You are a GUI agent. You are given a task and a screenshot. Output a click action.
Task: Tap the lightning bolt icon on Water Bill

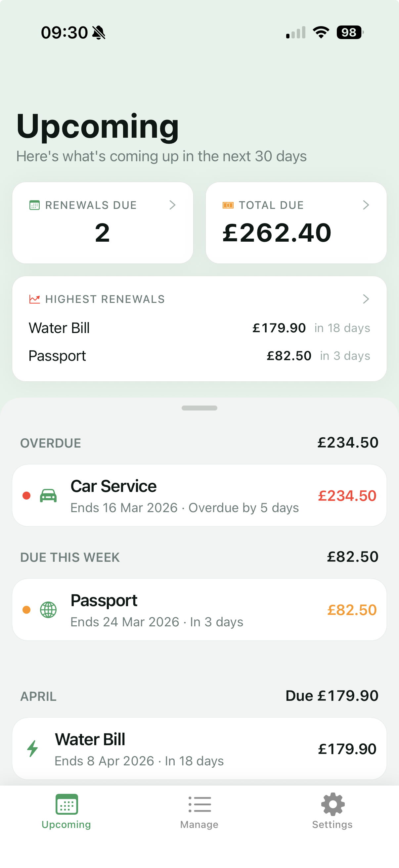pyautogui.click(x=33, y=748)
